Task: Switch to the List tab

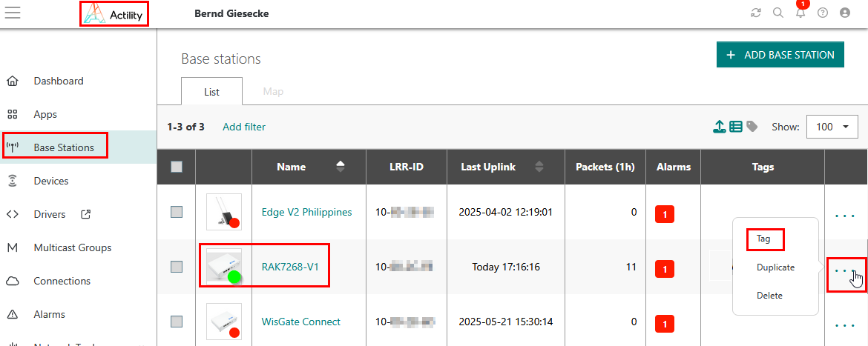Action: pos(211,91)
